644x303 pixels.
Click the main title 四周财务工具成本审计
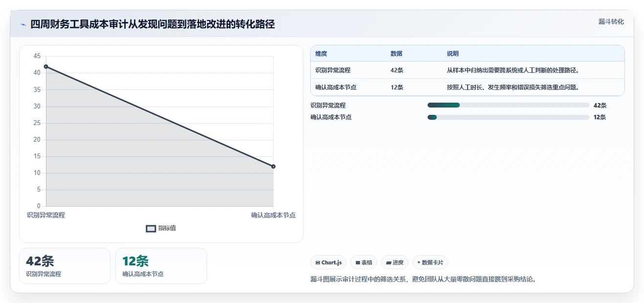152,24
